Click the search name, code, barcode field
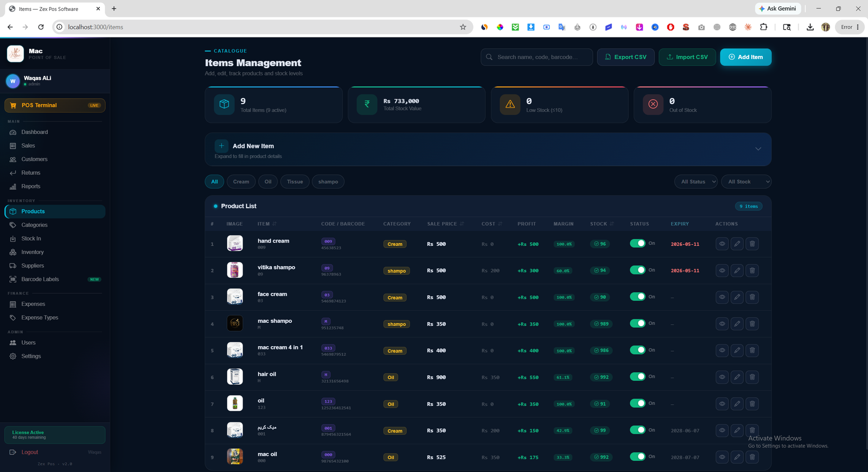The height and width of the screenshot is (472, 868). 537,57
